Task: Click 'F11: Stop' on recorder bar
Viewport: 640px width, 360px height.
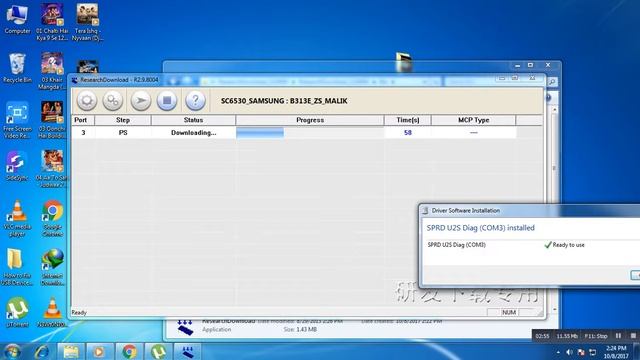Action: (x=596, y=336)
